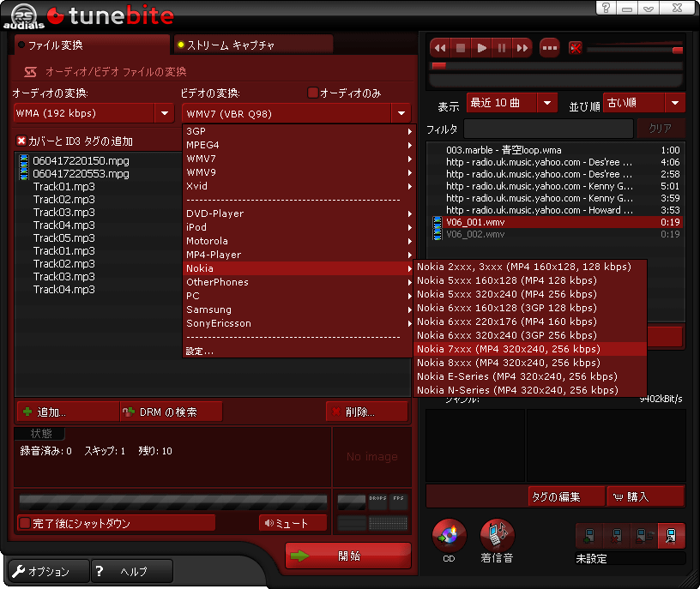Expand the SonyEricsson submenu

[299, 323]
